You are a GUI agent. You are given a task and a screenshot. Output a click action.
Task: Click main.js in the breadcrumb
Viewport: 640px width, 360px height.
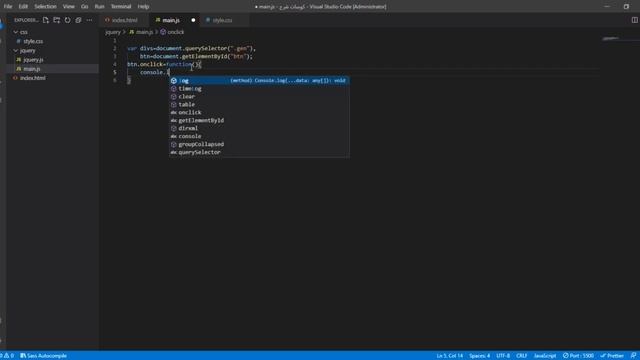click(144, 32)
